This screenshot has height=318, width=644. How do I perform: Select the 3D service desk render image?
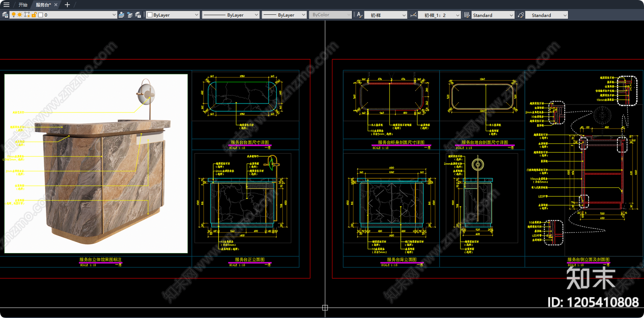pyautogui.click(x=96, y=164)
